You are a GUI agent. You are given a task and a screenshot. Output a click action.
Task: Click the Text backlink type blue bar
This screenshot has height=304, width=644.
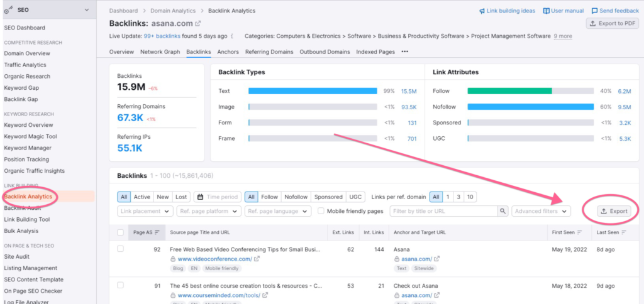click(x=313, y=91)
